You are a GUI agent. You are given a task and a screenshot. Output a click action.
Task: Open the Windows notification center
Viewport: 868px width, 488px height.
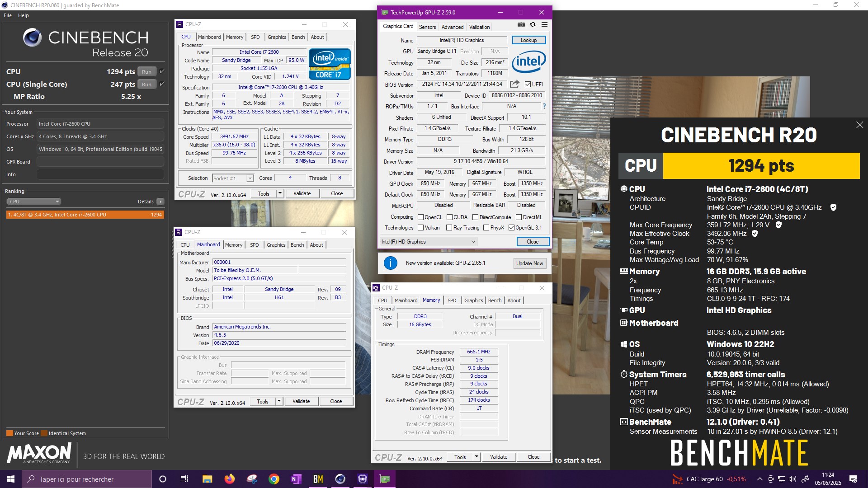(x=853, y=479)
